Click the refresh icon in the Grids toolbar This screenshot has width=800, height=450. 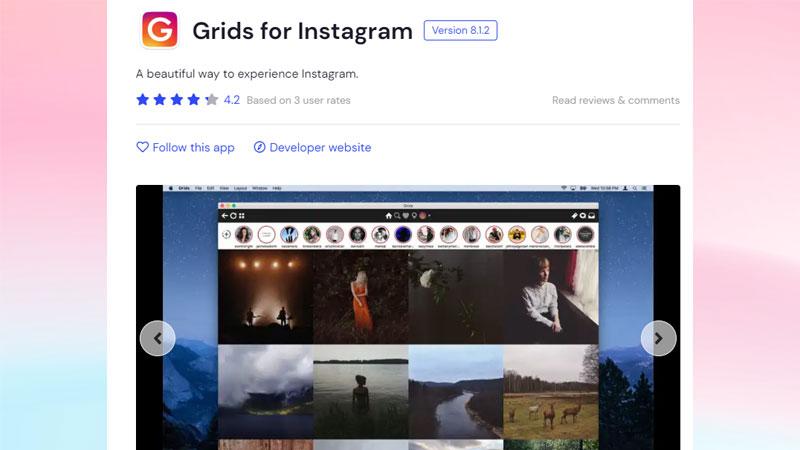(233, 215)
